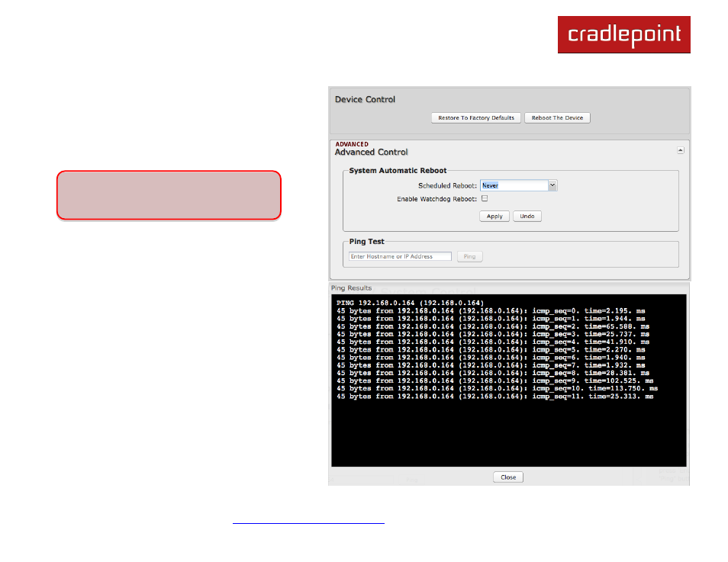Click the Scheduled Reboot label
This screenshot has width=728, height=562.
448,185
